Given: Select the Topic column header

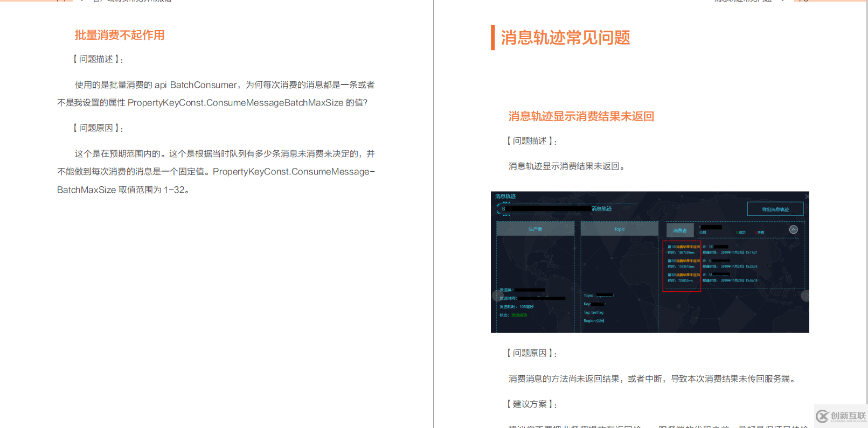Looking at the screenshot, I should 620,229.
